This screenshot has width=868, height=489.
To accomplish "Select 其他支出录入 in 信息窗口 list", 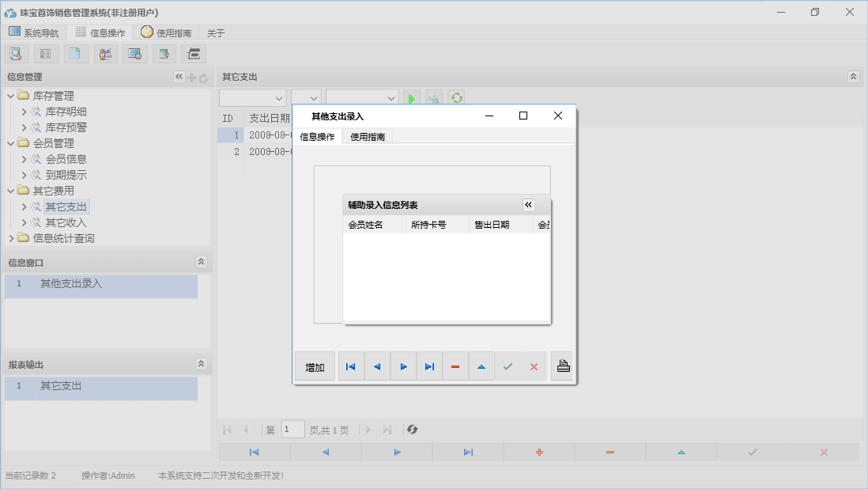I will point(71,283).
